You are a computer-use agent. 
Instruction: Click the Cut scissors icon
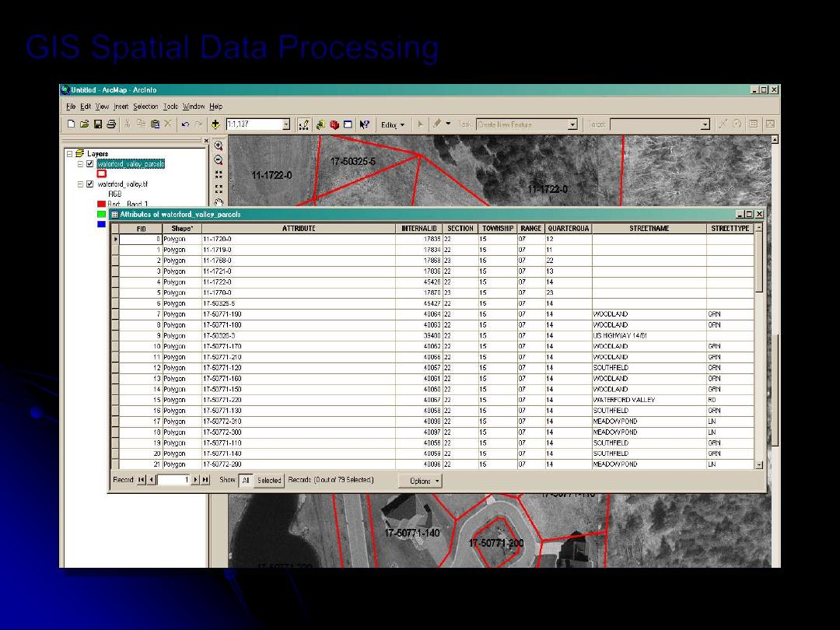click(128, 124)
